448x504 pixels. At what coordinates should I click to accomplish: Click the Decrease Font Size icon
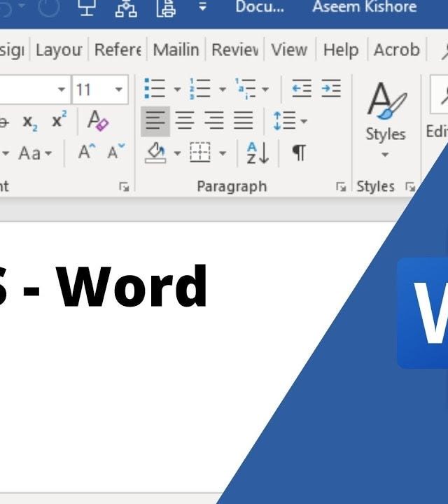[x=115, y=152]
